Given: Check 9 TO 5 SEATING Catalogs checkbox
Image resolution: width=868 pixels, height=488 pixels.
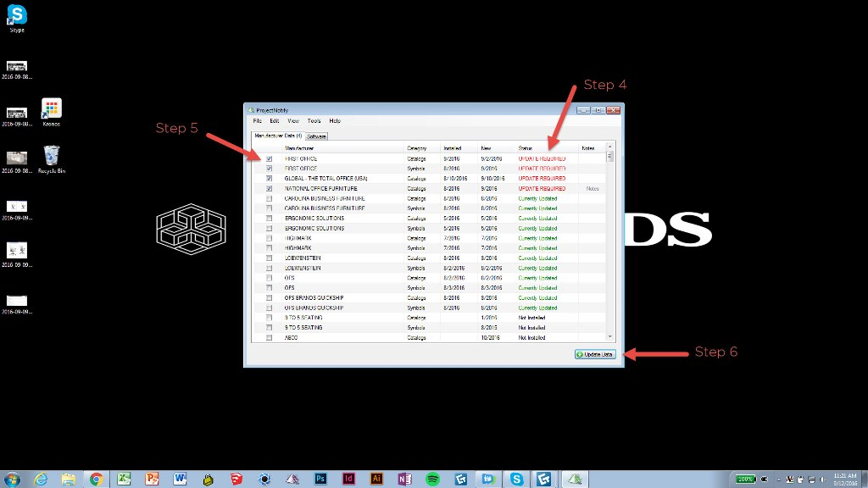Looking at the screenshot, I should pos(269,319).
